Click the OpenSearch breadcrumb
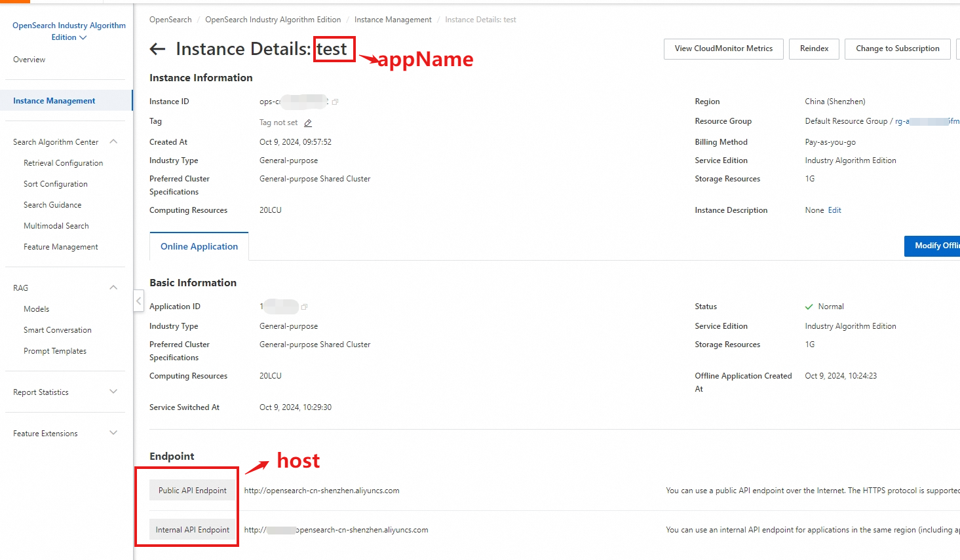This screenshot has width=960, height=560. [x=170, y=20]
